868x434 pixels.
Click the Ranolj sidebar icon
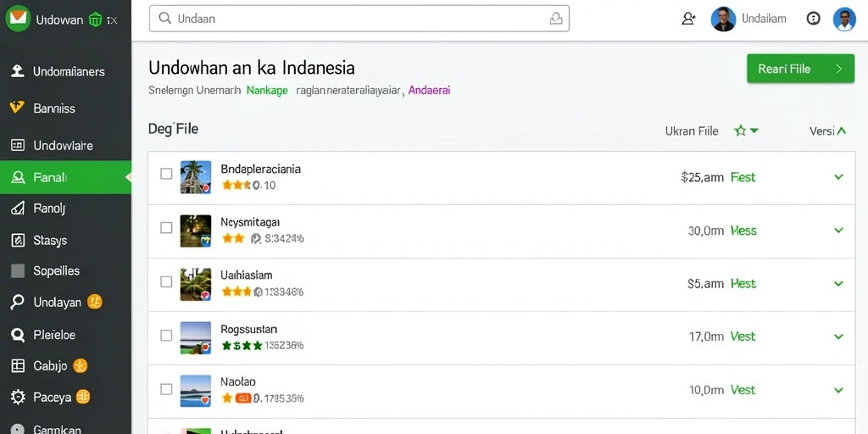click(18, 209)
